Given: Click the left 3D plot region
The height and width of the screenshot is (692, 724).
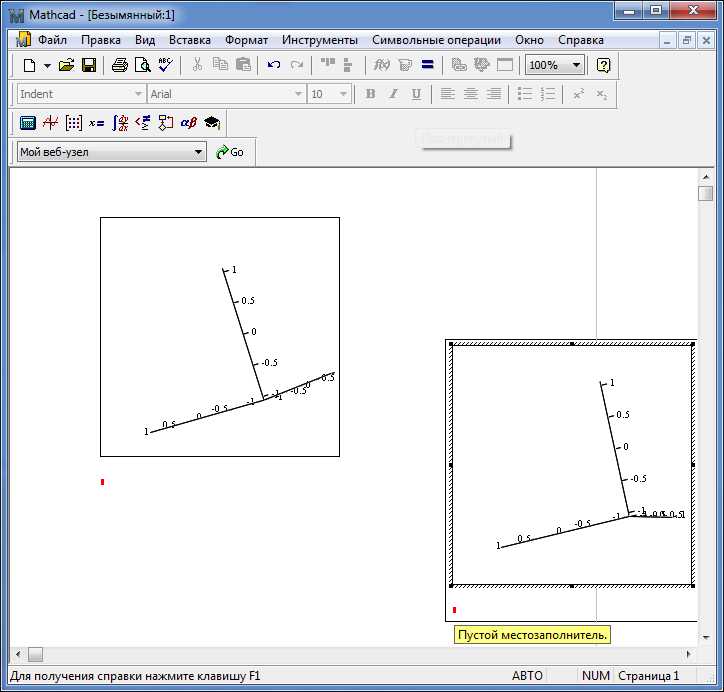Looking at the screenshot, I should point(220,337).
